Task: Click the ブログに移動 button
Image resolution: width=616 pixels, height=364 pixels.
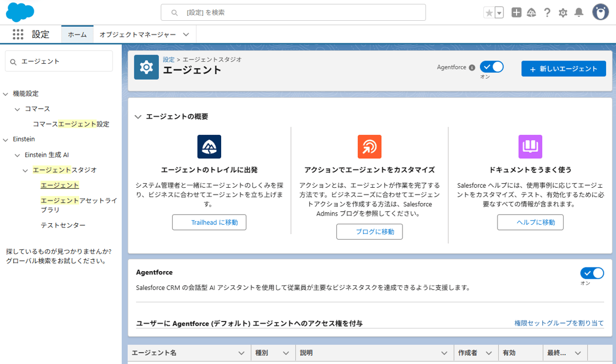Action: point(369,232)
